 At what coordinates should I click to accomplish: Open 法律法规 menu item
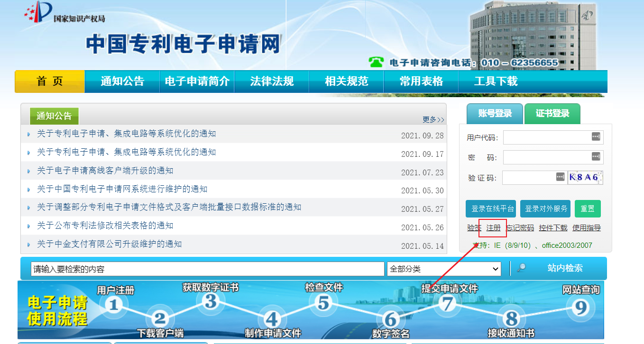click(272, 81)
